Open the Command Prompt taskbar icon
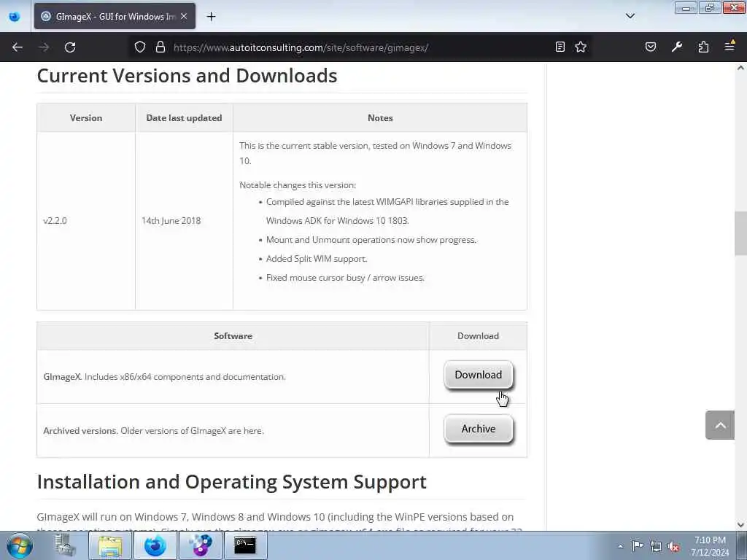 pos(245,545)
